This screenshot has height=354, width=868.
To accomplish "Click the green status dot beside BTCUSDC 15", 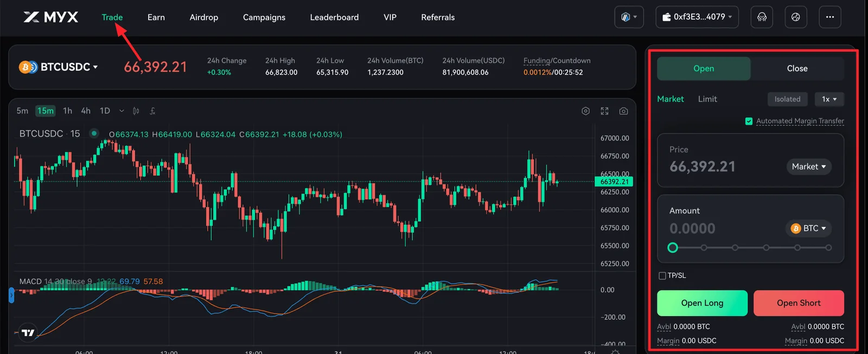I will (94, 133).
